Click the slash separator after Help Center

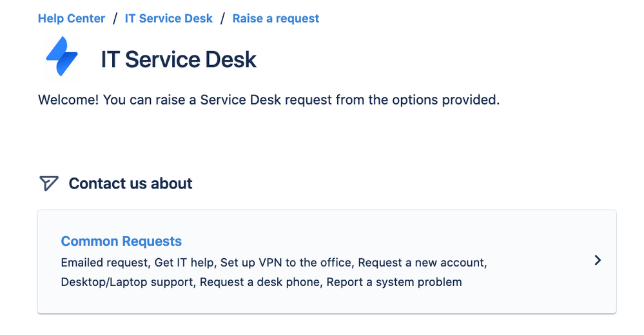point(115,19)
